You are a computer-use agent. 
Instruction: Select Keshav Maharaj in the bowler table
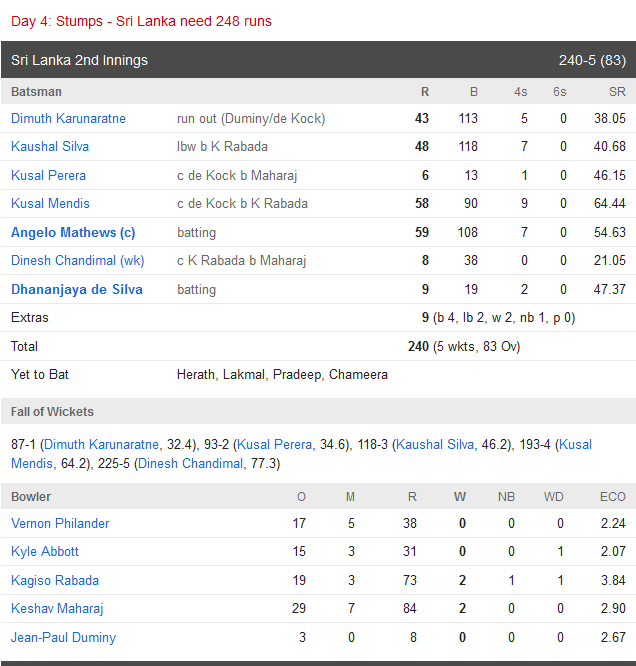point(57,608)
